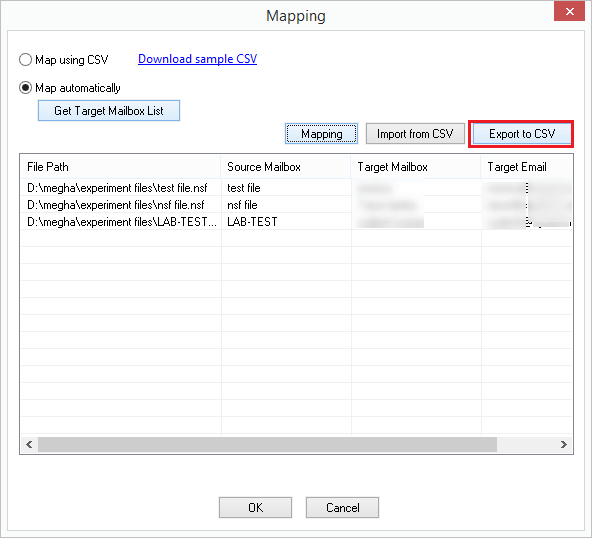Click the Target Email column header
The width and height of the screenshot is (592, 538).
coord(527,166)
